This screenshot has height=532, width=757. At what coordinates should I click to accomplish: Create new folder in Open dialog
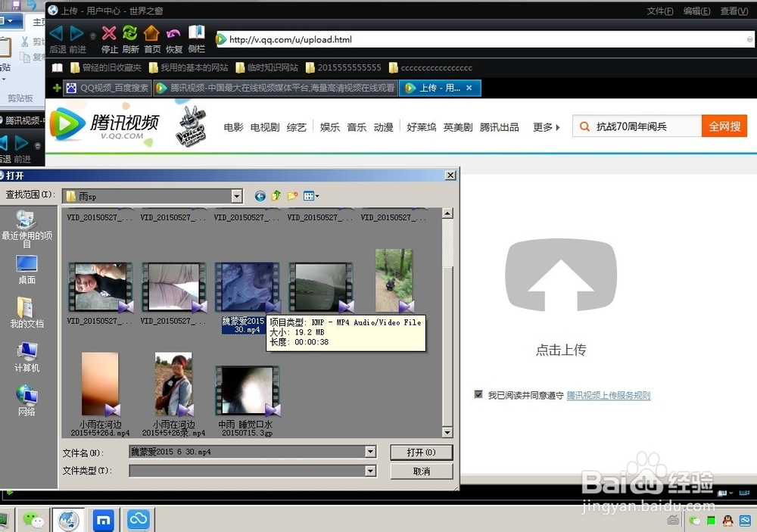(x=292, y=195)
